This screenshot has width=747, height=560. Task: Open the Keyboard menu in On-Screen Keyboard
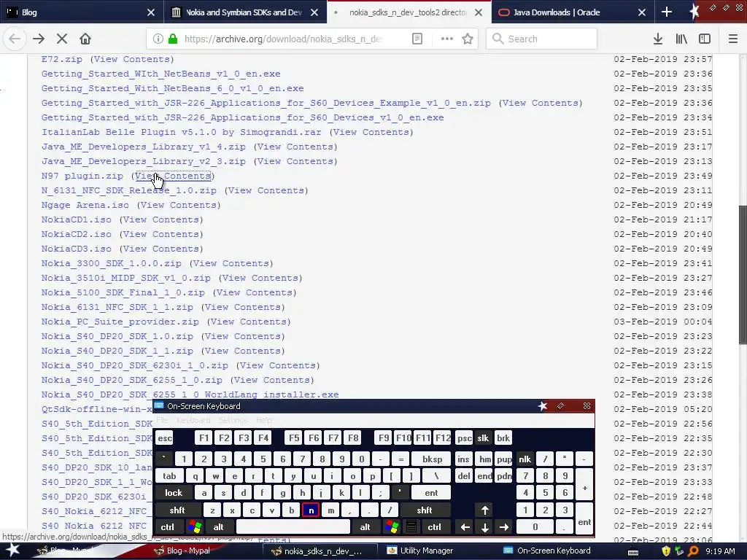[x=193, y=420]
